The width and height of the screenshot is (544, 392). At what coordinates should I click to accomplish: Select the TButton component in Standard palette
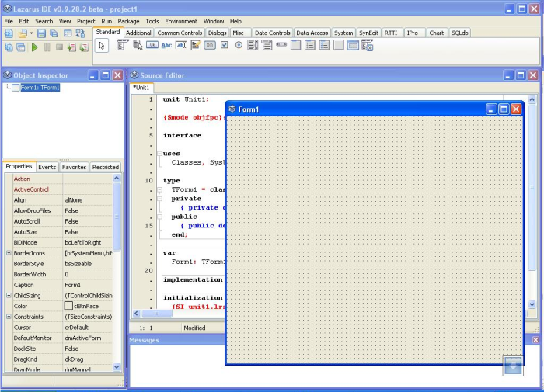point(152,45)
